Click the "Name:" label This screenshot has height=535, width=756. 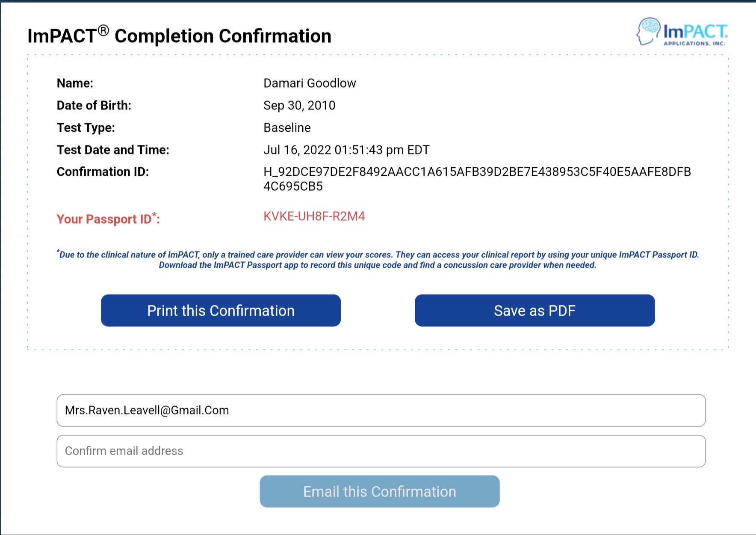point(75,83)
